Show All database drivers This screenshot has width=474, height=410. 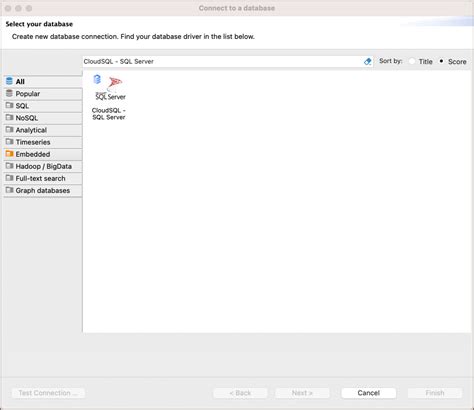point(43,81)
